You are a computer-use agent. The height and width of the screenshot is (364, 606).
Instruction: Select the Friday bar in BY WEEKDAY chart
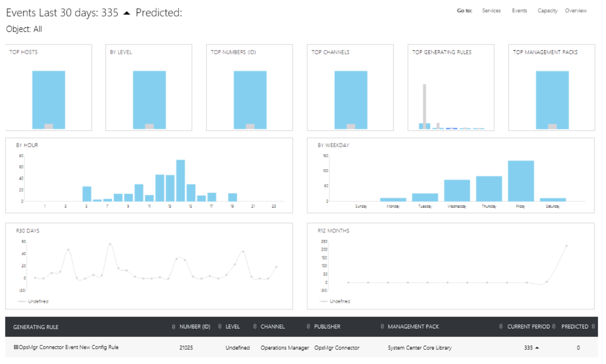tap(520, 180)
